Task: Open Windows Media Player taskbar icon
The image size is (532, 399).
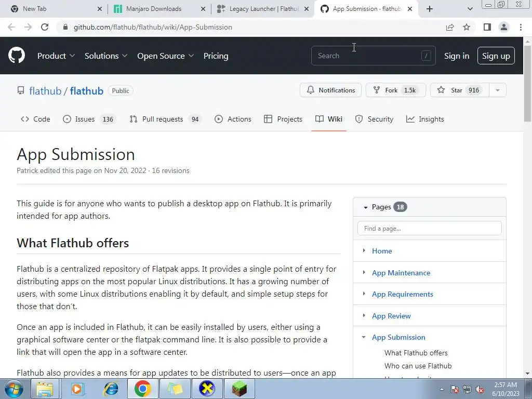Action: click(x=77, y=389)
